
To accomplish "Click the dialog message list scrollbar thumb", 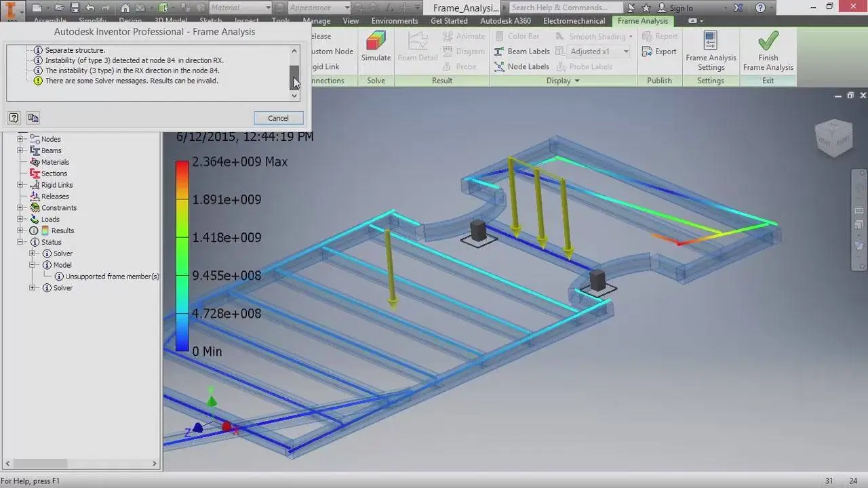I will tap(294, 77).
